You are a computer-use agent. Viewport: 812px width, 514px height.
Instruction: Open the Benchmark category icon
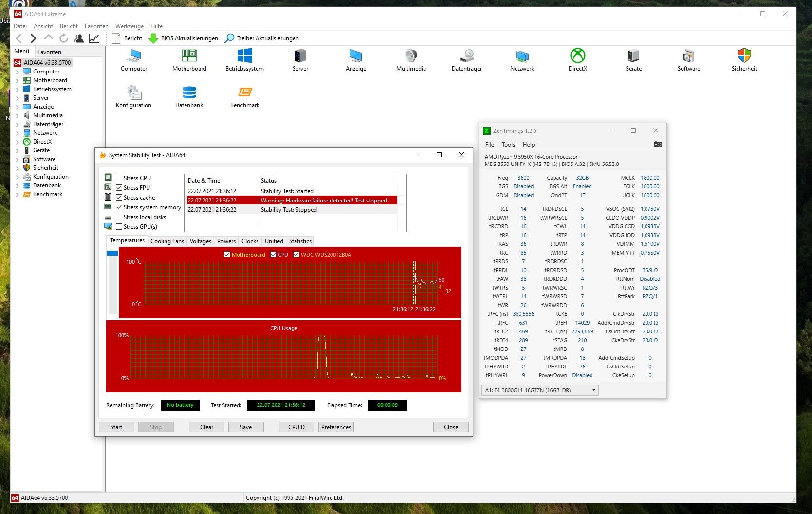pyautogui.click(x=245, y=97)
